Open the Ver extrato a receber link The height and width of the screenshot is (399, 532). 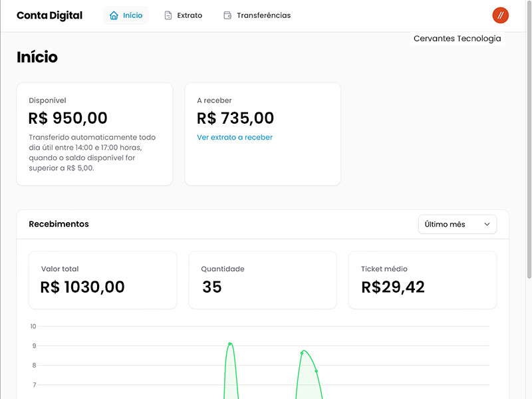coord(235,138)
